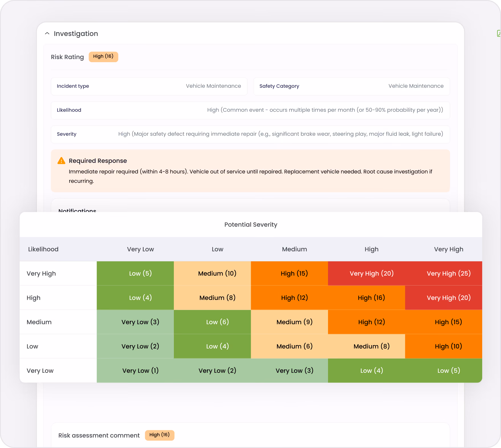The width and height of the screenshot is (501, 448).
Task: Click the Investigation section title
Action: [76, 34]
